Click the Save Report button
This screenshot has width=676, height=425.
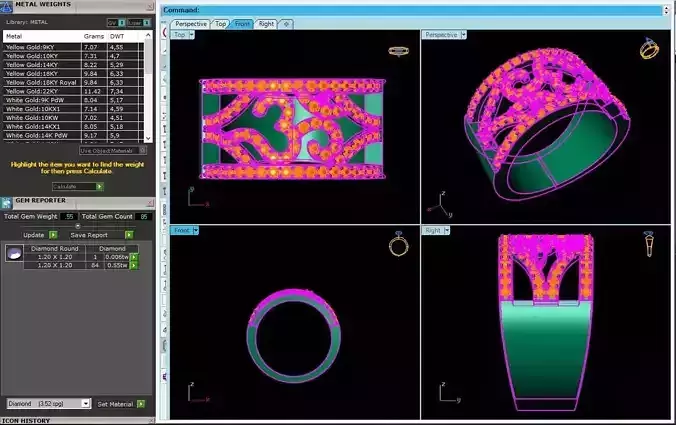pyautogui.click(x=89, y=235)
